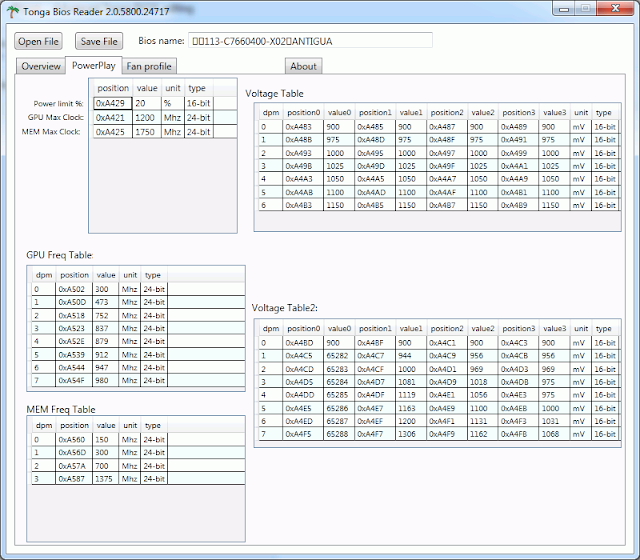Viewport: 640px width, 560px height.
Task: Select GPU Freq value 300 cell
Action: point(105,289)
